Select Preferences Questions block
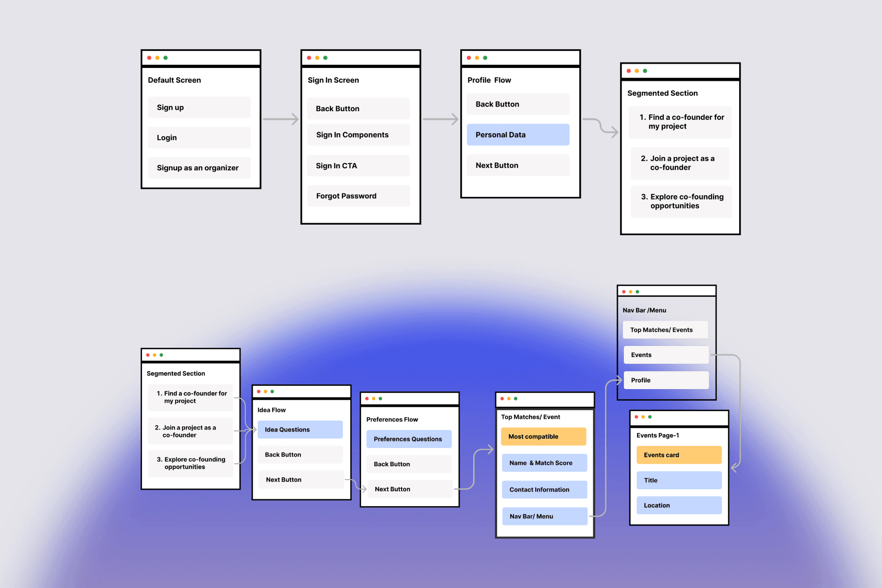Viewport: 882px width, 588px height. pos(409,439)
